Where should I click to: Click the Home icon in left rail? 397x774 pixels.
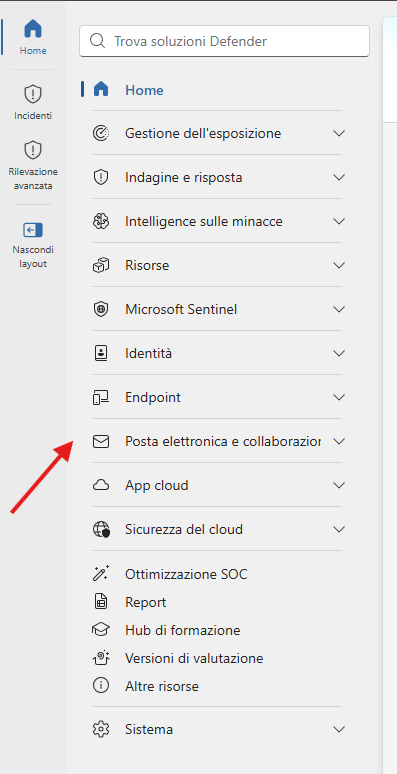click(33, 30)
